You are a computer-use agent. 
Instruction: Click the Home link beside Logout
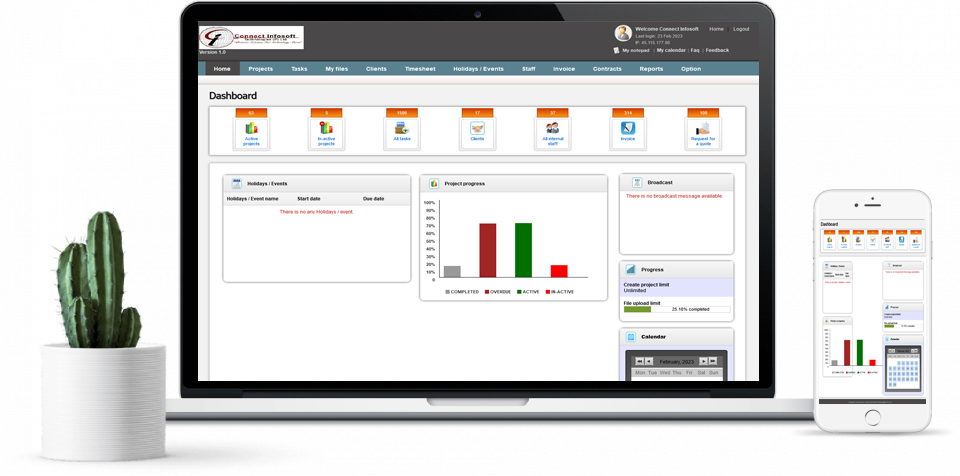[716, 29]
